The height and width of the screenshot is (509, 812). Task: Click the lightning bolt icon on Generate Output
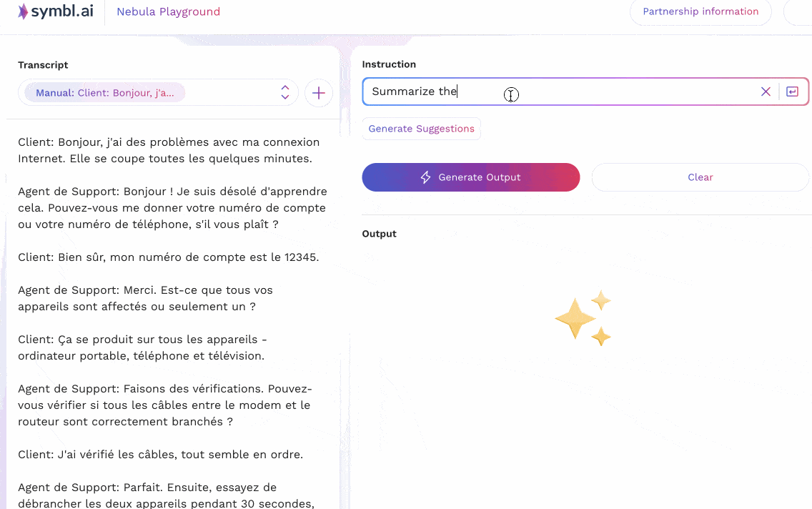(426, 177)
